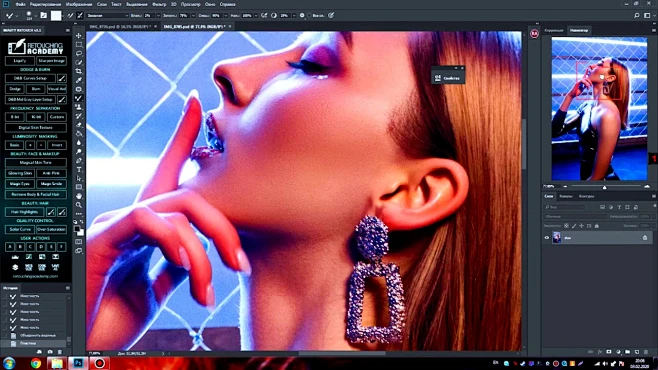Open the layer kind filter dropdown
This screenshot has height=370, width=658.
tap(564, 207)
